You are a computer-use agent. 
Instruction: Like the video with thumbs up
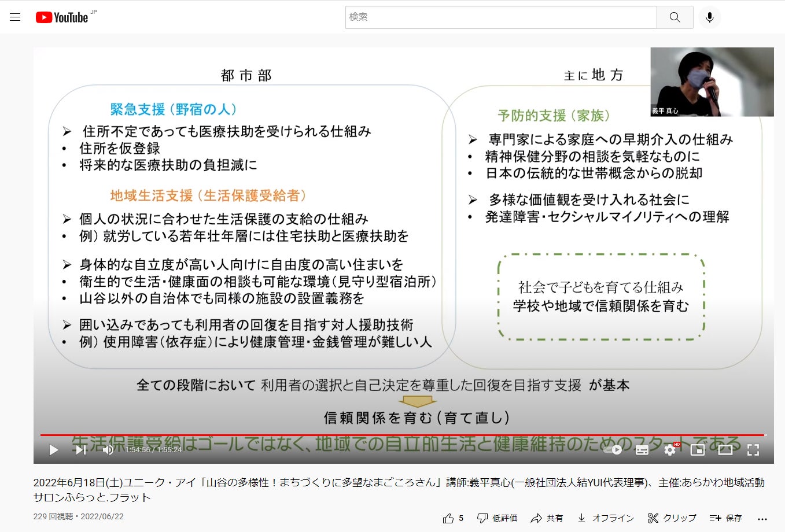[448, 518]
